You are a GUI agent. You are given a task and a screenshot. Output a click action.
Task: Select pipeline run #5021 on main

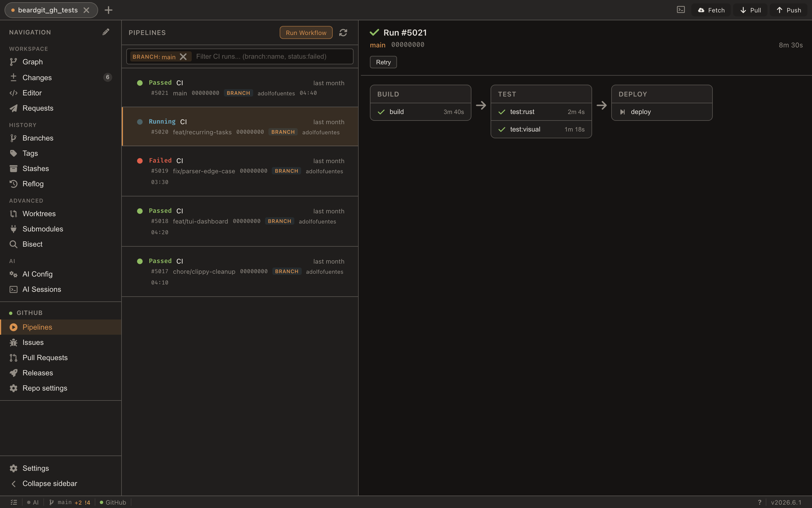pyautogui.click(x=240, y=88)
